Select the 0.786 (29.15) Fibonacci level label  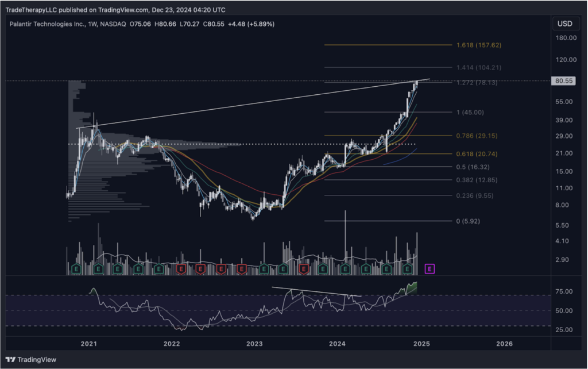(473, 136)
